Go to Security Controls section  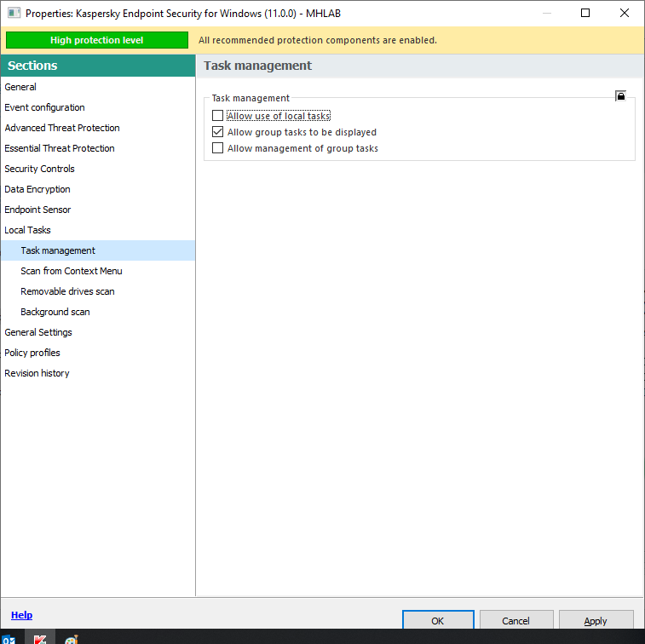click(98, 169)
